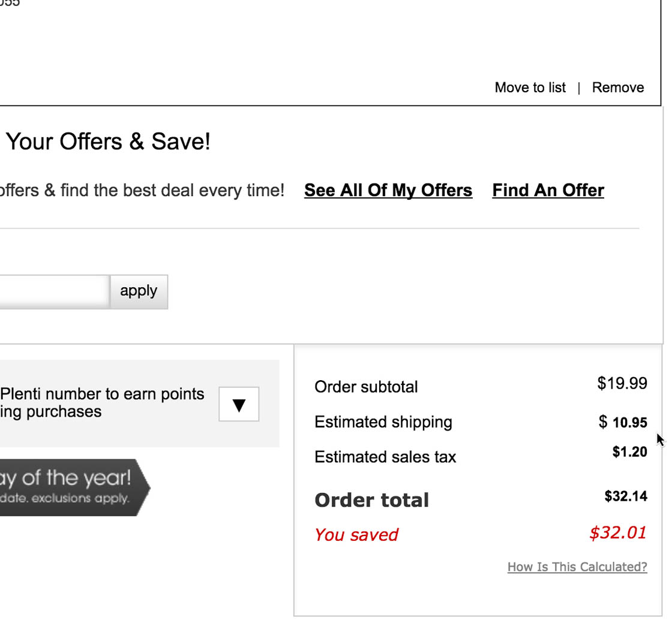The width and height of the screenshot is (672, 626).
Task: Click the Estimated shipping label
Action: (x=383, y=422)
